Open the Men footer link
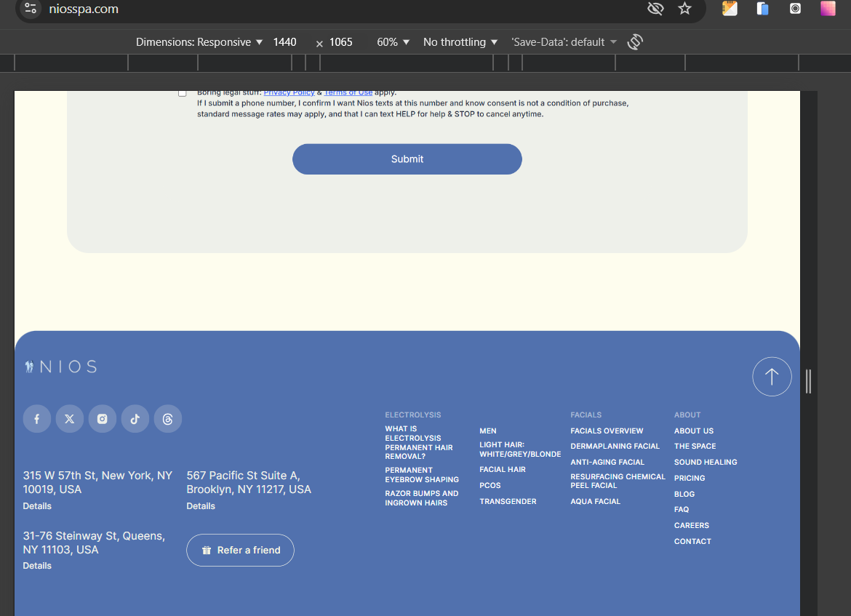This screenshot has width=851, height=616. (x=488, y=431)
